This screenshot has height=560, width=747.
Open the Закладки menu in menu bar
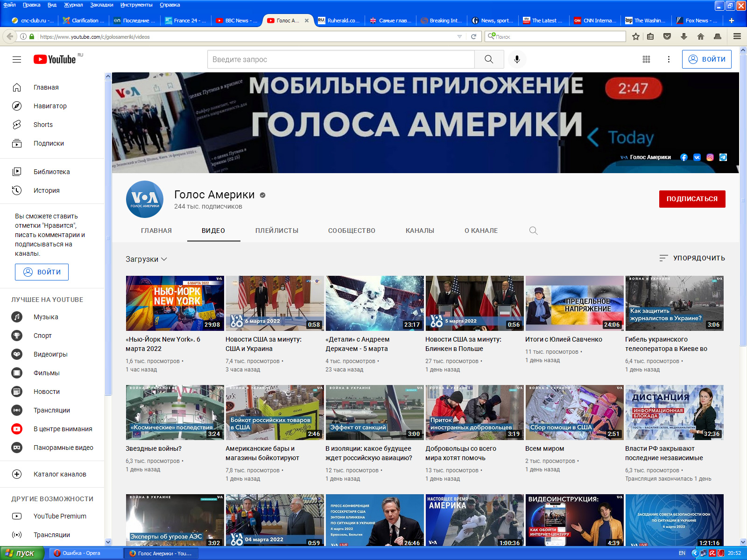(101, 5)
